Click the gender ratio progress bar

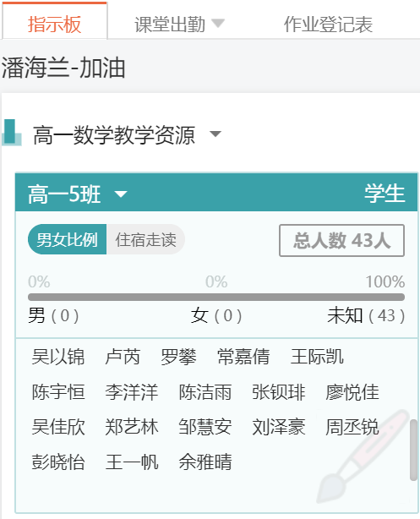[216, 297]
